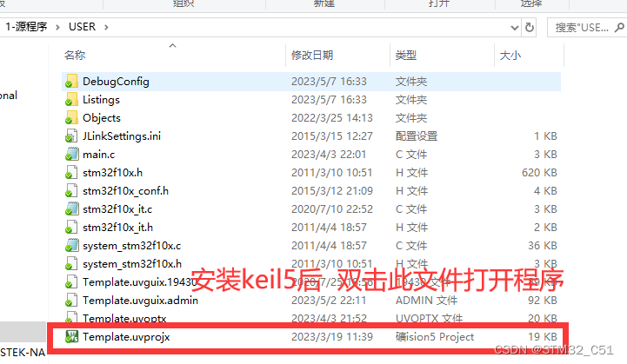Screen dimensions: 627x364
Task: Go to 1-源程序 breadcrumb folder
Action: coord(26,27)
